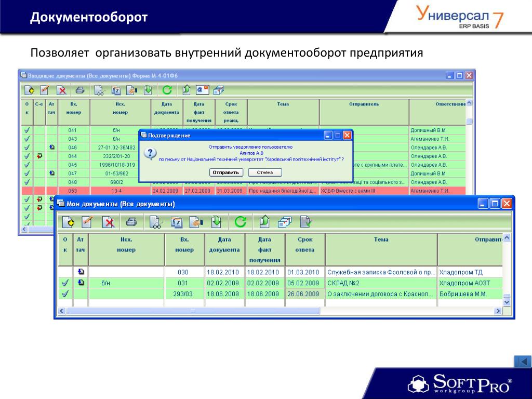Refresh list in Мои документы toolbar

[x=240, y=222]
